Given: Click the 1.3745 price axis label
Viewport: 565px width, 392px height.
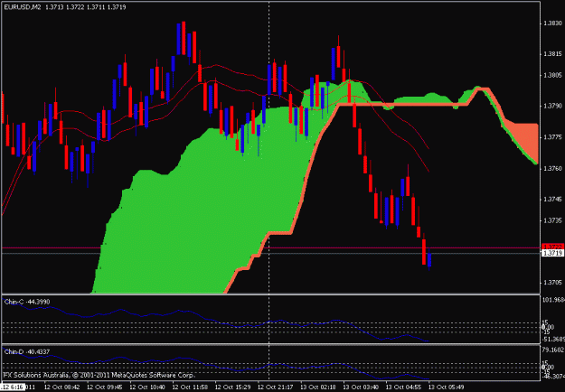Looking at the screenshot, I should pos(552,199).
